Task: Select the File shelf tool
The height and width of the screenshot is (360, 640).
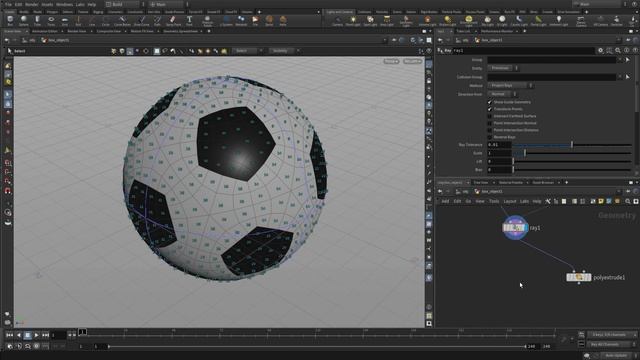Action: 255,21
